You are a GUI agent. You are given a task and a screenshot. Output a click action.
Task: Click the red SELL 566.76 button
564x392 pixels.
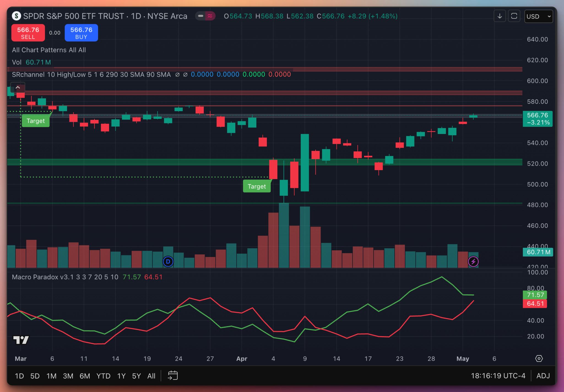coord(28,33)
